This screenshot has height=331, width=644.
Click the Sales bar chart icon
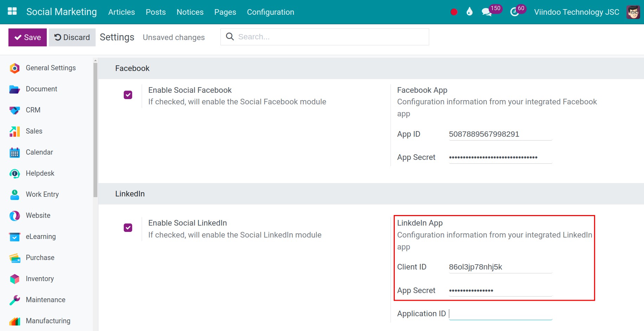pos(14,131)
